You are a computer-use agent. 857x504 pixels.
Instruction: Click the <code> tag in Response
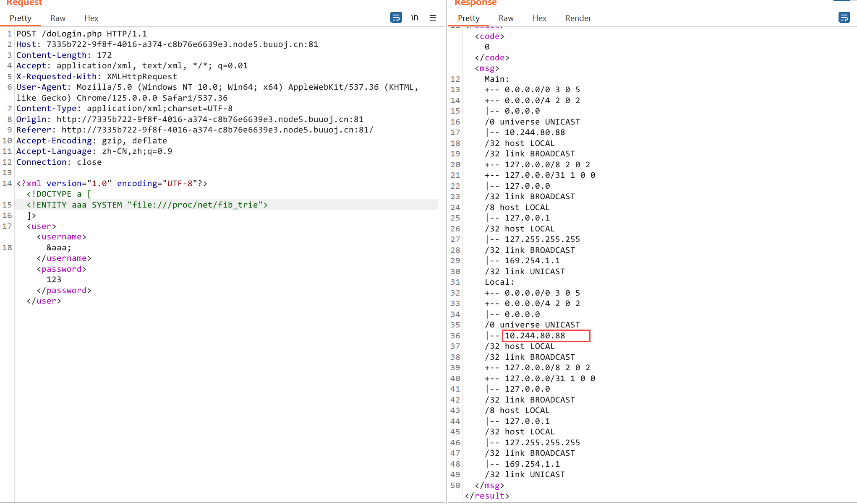pyautogui.click(x=489, y=36)
